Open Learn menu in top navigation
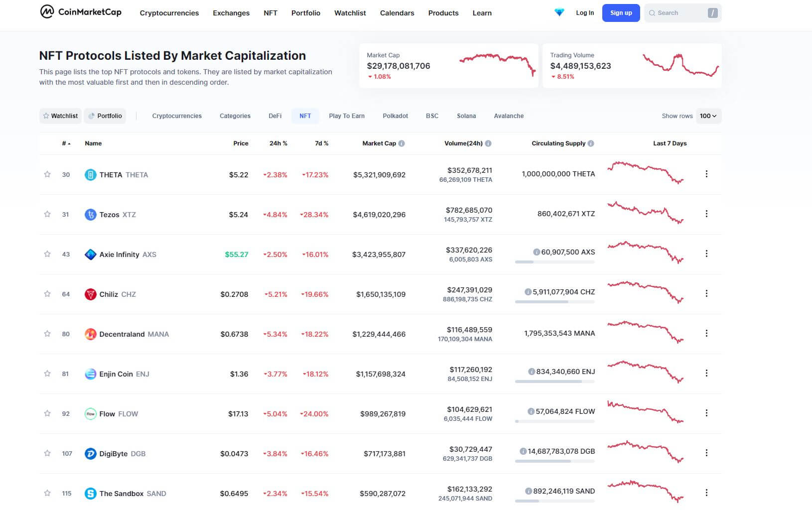812x512 pixels. click(482, 13)
